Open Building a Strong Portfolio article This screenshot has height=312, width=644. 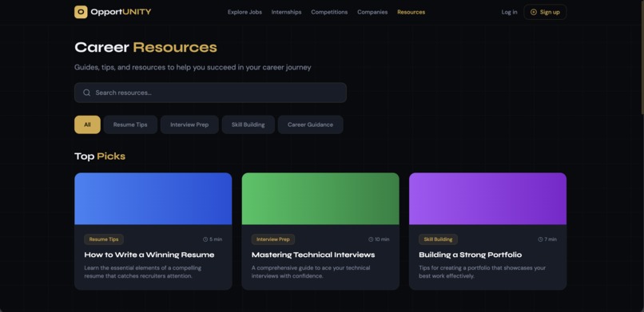point(471,255)
